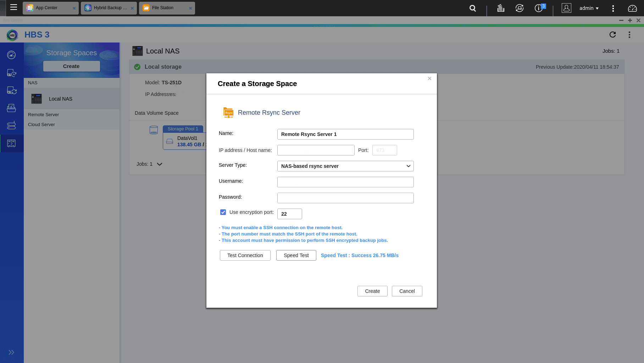Open the admin user dropdown
Viewport: 644px width, 363px height.
click(589, 8)
